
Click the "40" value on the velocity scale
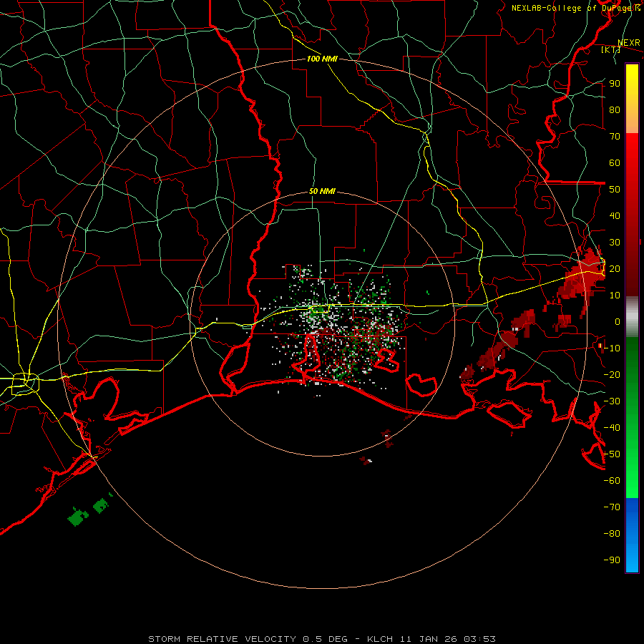tap(615, 215)
